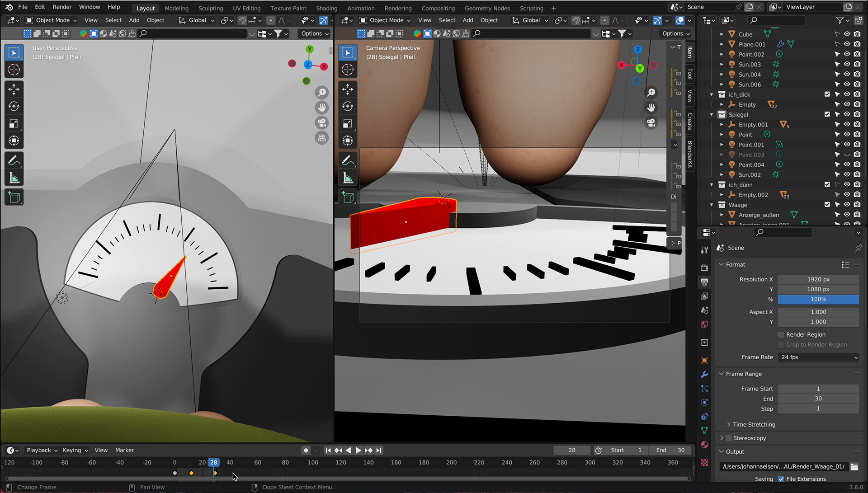Switch to Geometry Nodes workspace tab
The height and width of the screenshot is (493, 868).
point(487,8)
